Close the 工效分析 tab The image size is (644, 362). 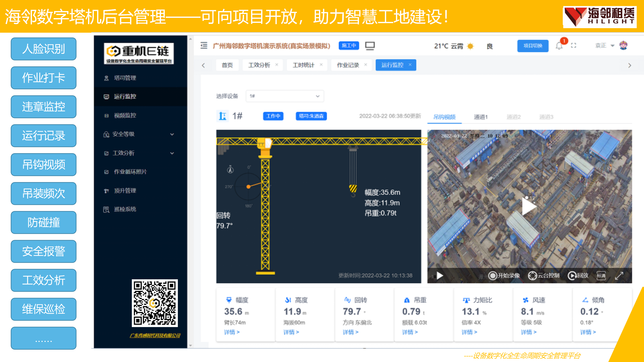click(x=277, y=65)
